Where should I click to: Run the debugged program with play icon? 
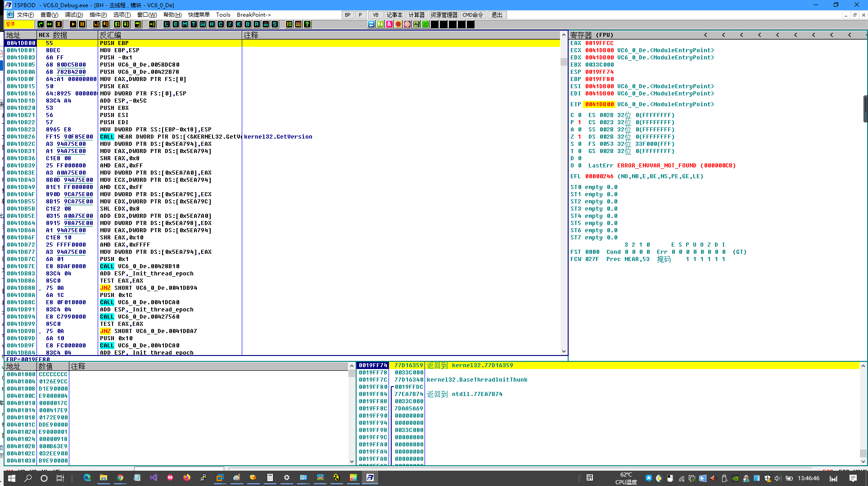pyautogui.click(x=73, y=24)
